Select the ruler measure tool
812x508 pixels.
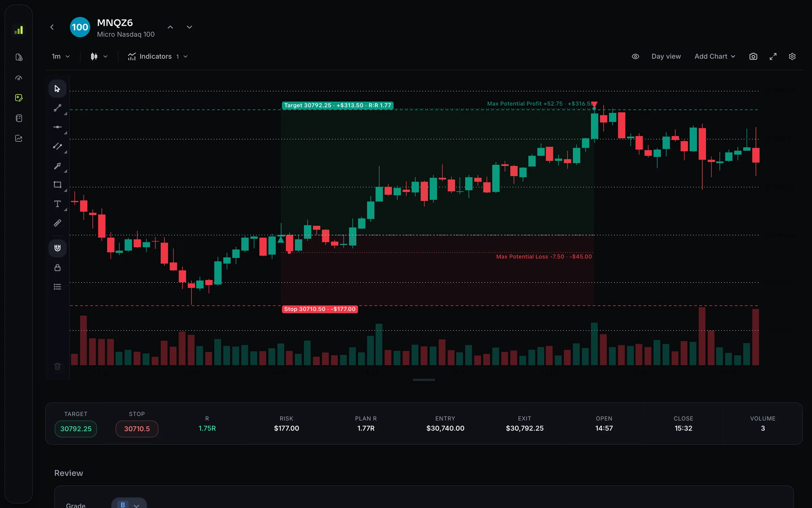coord(57,223)
